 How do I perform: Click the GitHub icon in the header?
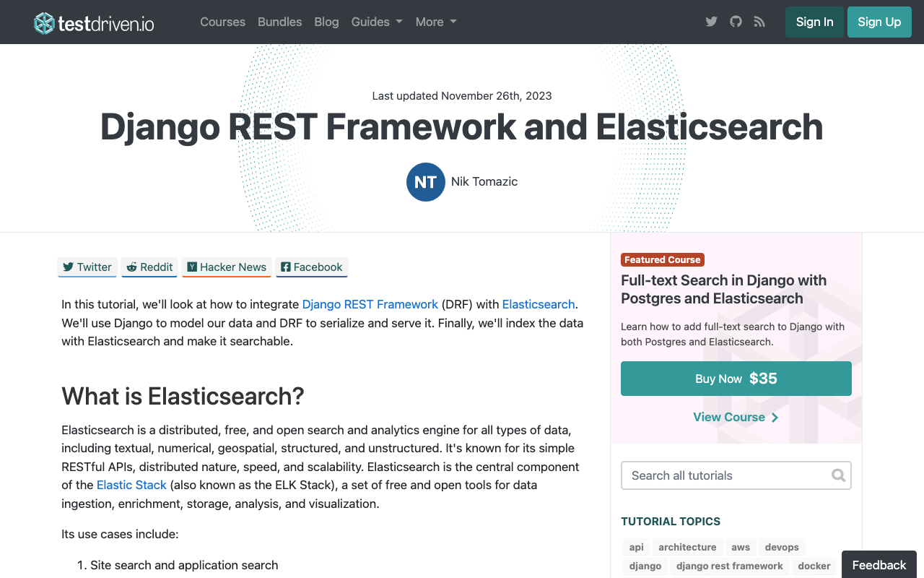(x=735, y=22)
